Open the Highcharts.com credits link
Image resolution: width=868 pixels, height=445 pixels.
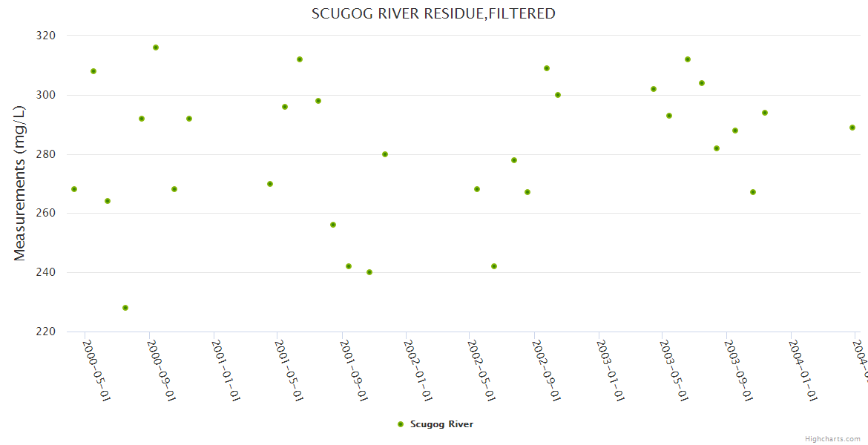[x=833, y=439]
